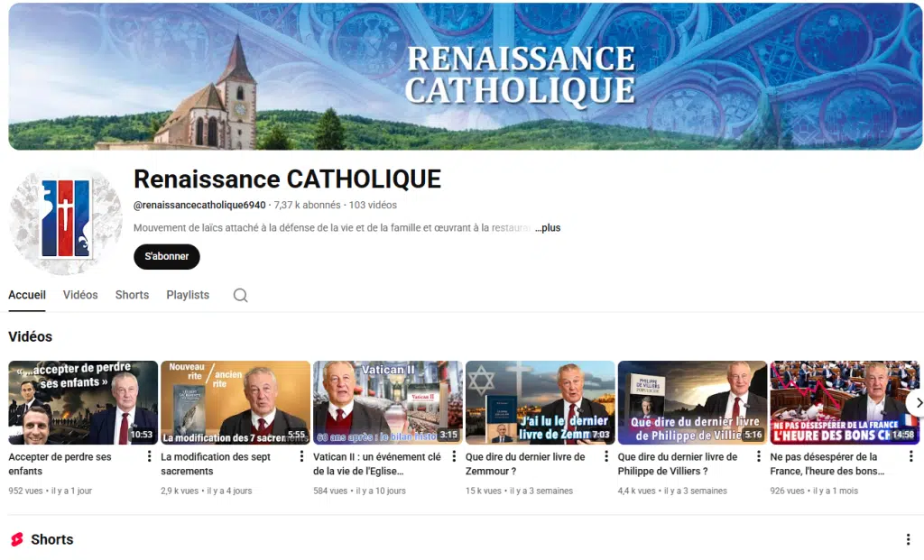The width and height of the screenshot is (924, 560).
Task: Open video title 'La modification des sept sacrements'
Action: tap(216, 464)
